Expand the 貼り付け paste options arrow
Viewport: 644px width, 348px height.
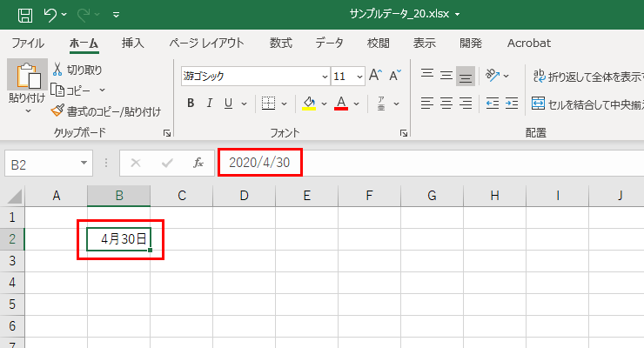[x=28, y=110]
